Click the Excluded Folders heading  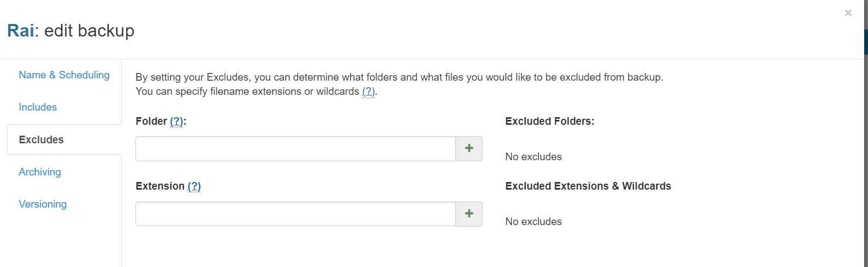[x=550, y=122]
